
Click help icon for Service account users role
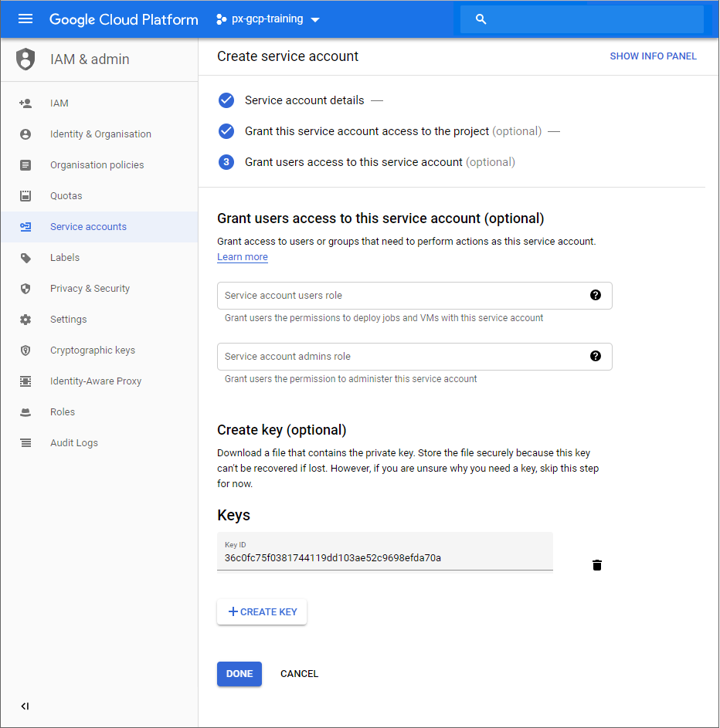pos(595,295)
